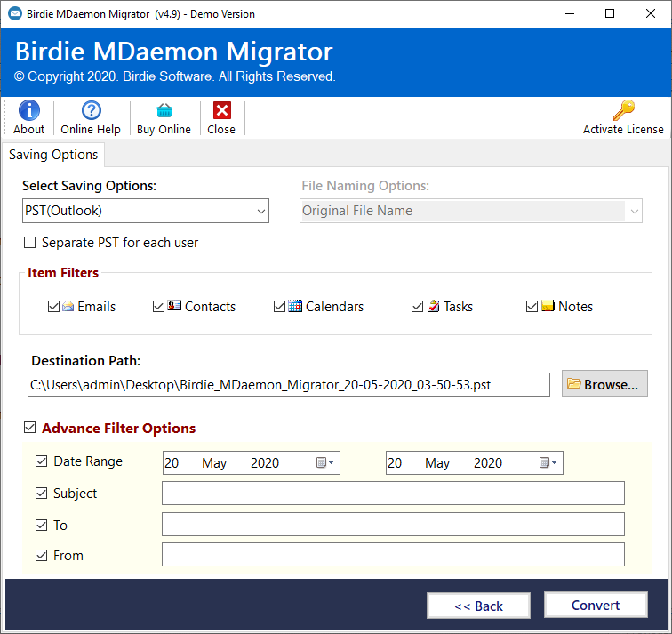Click the Notes yellow sticky icon
Screen dimensions: 672x634
point(548,306)
